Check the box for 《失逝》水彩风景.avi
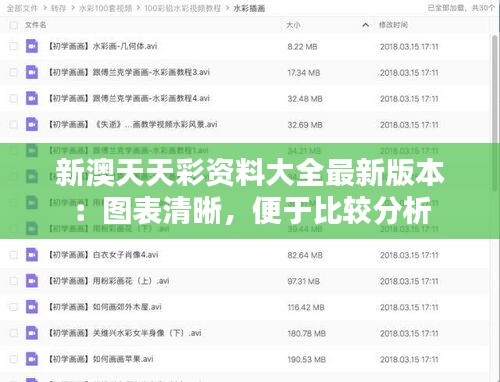This screenshot has height=382, width=500. (13, 124)
